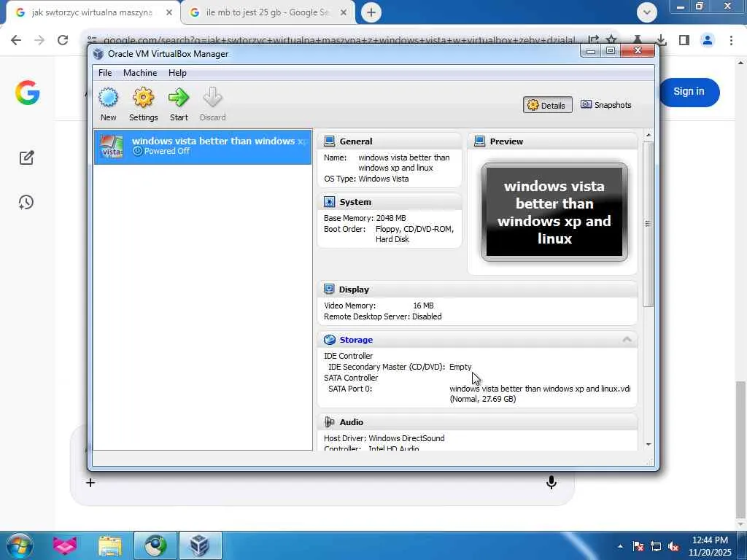Open a new Chrome tab
Screen dimensions: 747x560
point(371,12)
